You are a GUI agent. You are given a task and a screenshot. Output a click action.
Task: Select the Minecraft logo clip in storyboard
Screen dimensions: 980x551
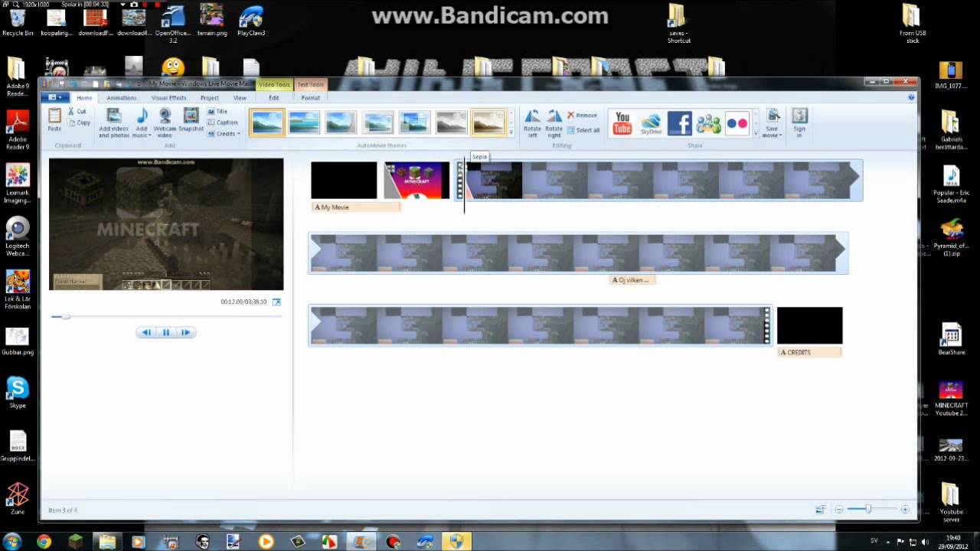click(x=417, y=181)
